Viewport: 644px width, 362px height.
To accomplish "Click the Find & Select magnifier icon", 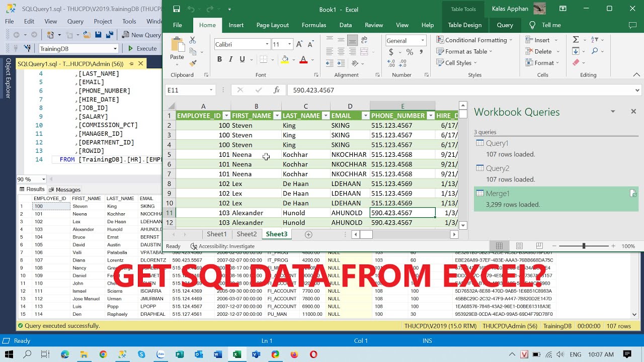I will (595, 51).
